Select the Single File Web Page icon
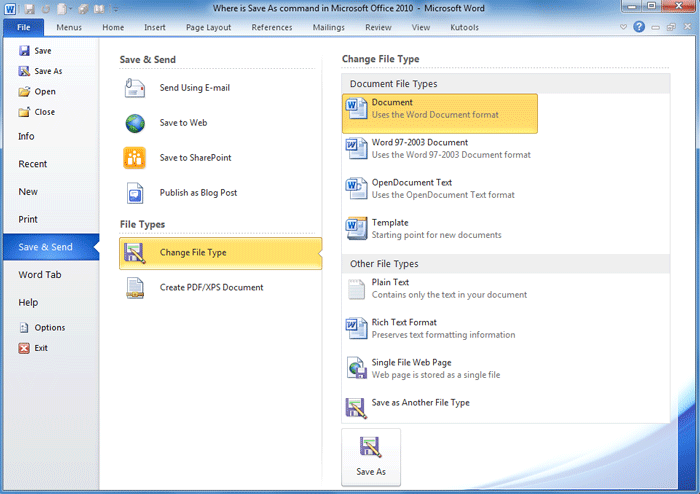Image resolution: width=700 pixels, height=494 pixels. [356, 367]
